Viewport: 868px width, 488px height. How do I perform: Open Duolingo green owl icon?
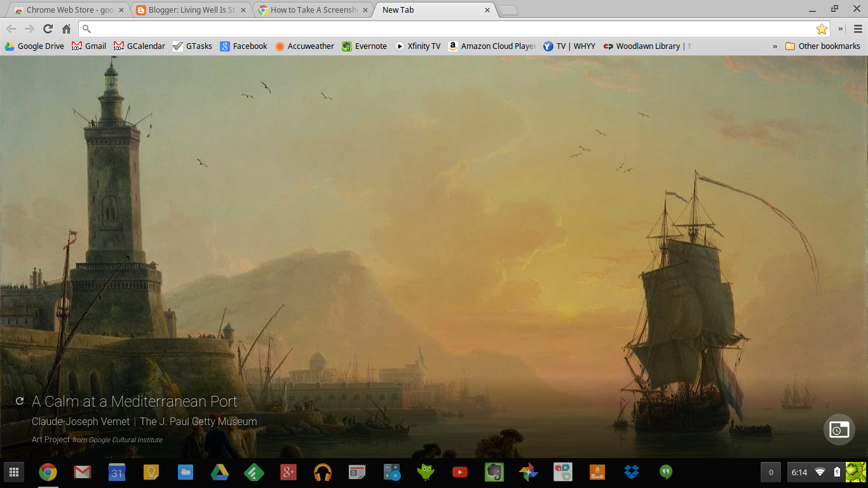coord(426,472)
